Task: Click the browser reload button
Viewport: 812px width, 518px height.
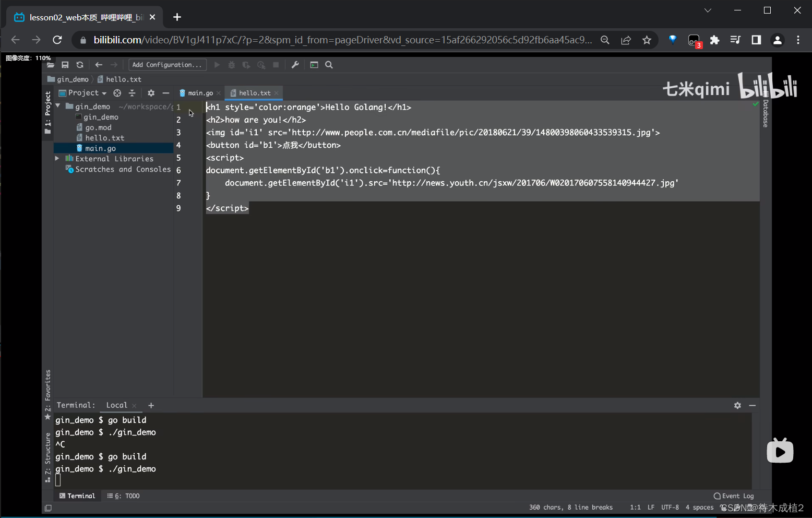Action: [57, 40]
